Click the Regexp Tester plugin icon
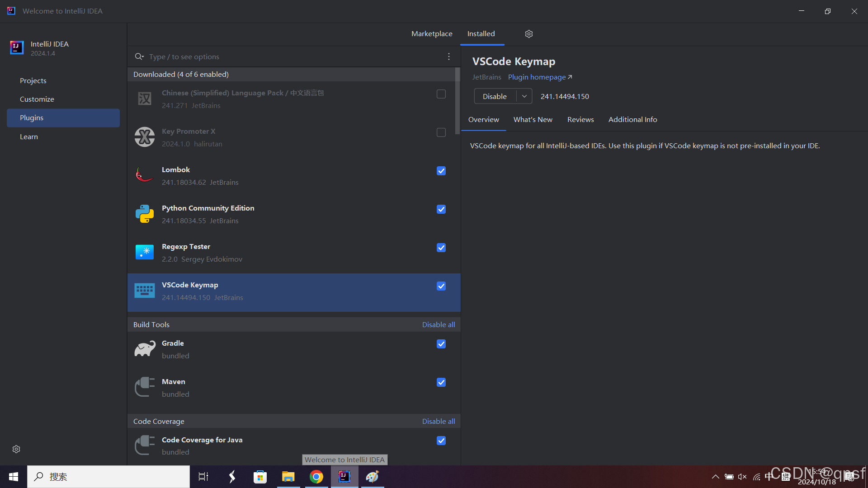The height and width of the screenshot is (488, 868). [145, 252]
